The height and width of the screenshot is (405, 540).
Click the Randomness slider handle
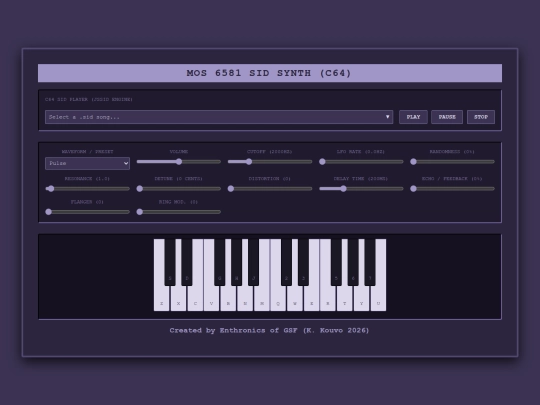(413, 162)
